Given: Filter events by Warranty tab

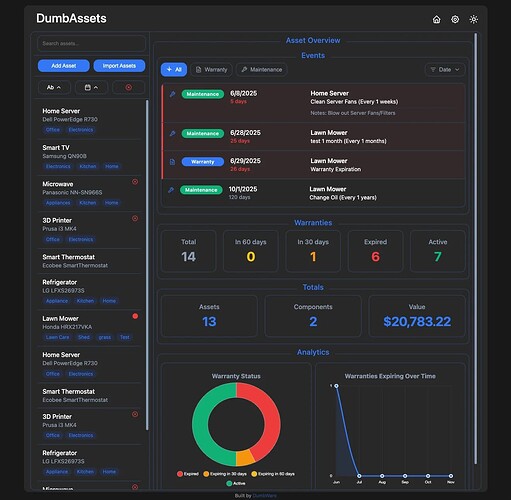Looking at the screenshot, I should coord(211,70).
